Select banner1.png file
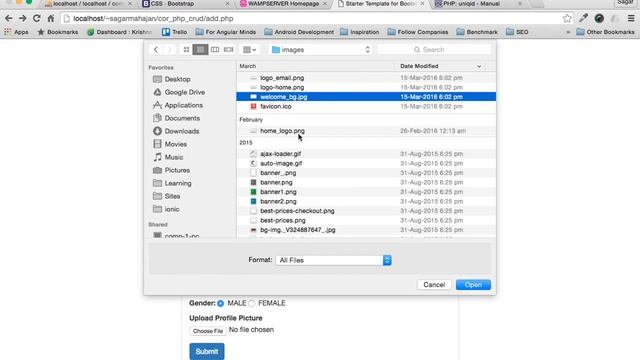Image resolution: width=640 pixels, height=360 pixels. tap(366, 192)
